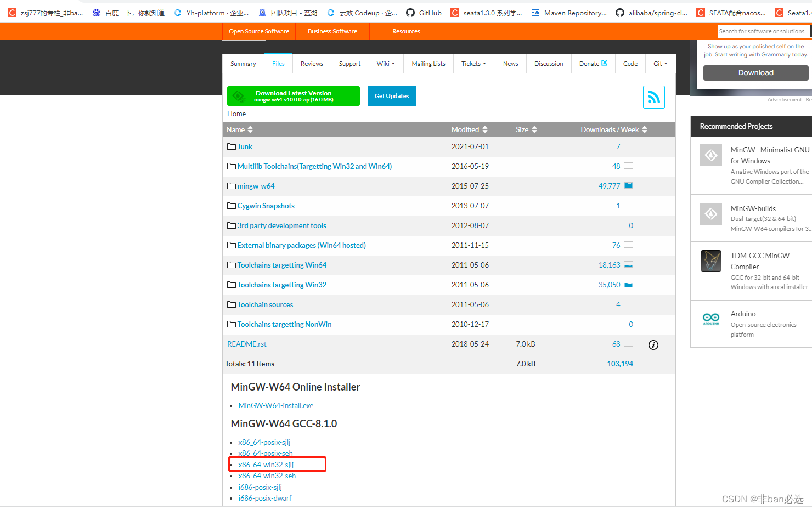The height and width of the screenshot is (509, 812).
Task: Click the MinGW-builds project icon
Action: click(x=711, y=214)
